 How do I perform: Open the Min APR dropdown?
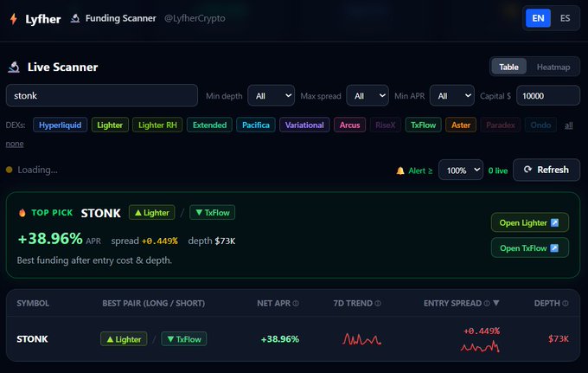pyautogui.click(x=452, y=96)
